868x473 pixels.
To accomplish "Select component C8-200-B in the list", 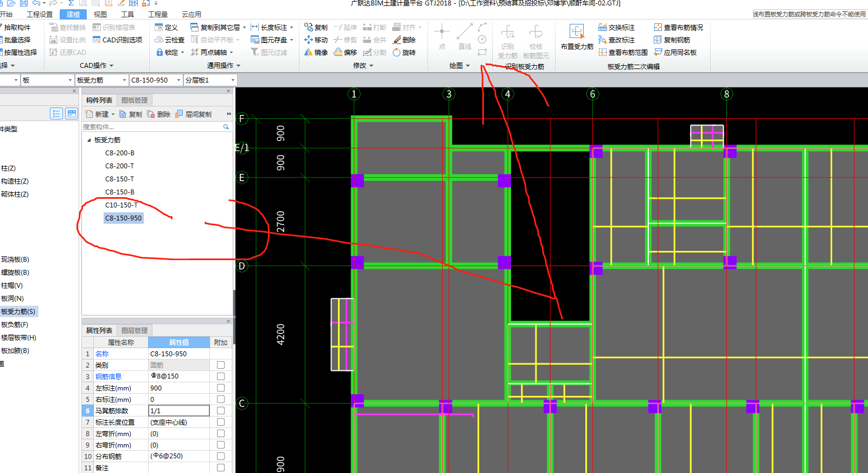I will (x=120, y=153).
